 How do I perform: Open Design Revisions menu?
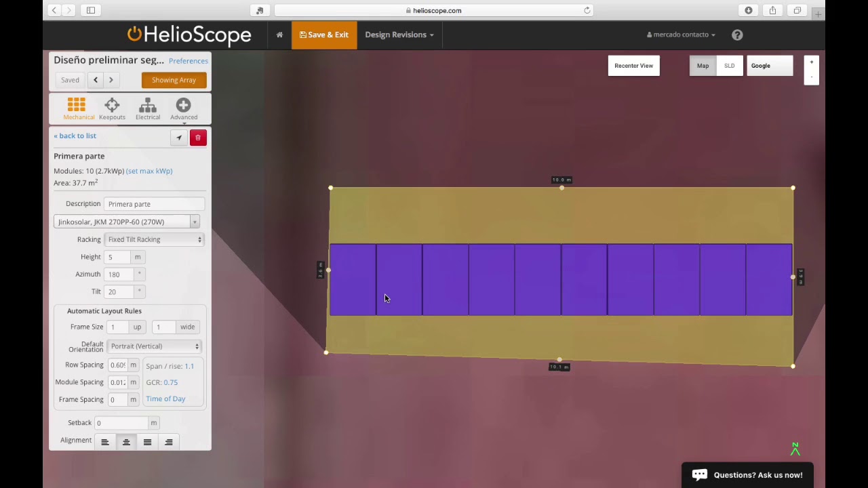pos(399,35)
